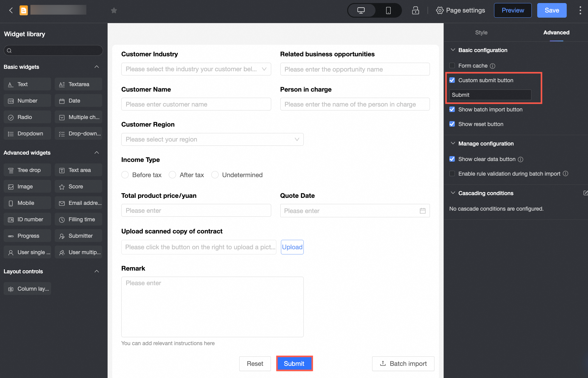The image size is (588, 378).
Task: Star this page as favorite
Action: click(x=114, y=11)
